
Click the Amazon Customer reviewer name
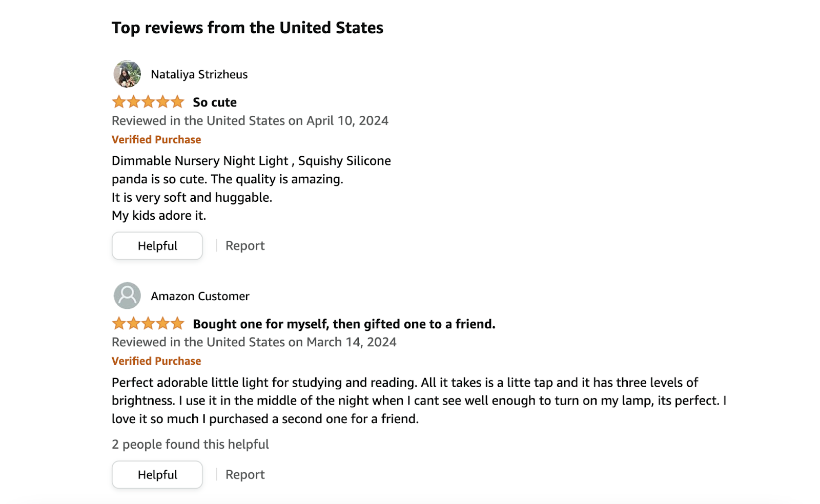pyautogui.click(x=199, y=296)
